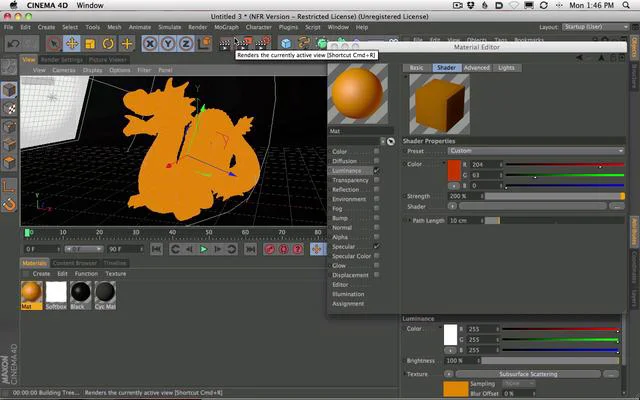This screenshot has width=640, height=400.
Task: Toggle Z axis lock
Action: point(186,43)
